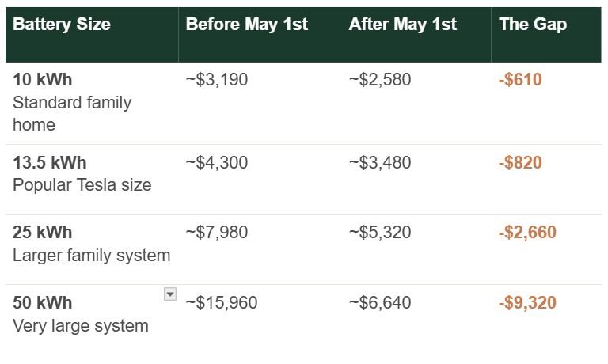Open the small dropdown arrow beside 50 kWh
Viewport: 608px width, 364px height.
point(170,294)
